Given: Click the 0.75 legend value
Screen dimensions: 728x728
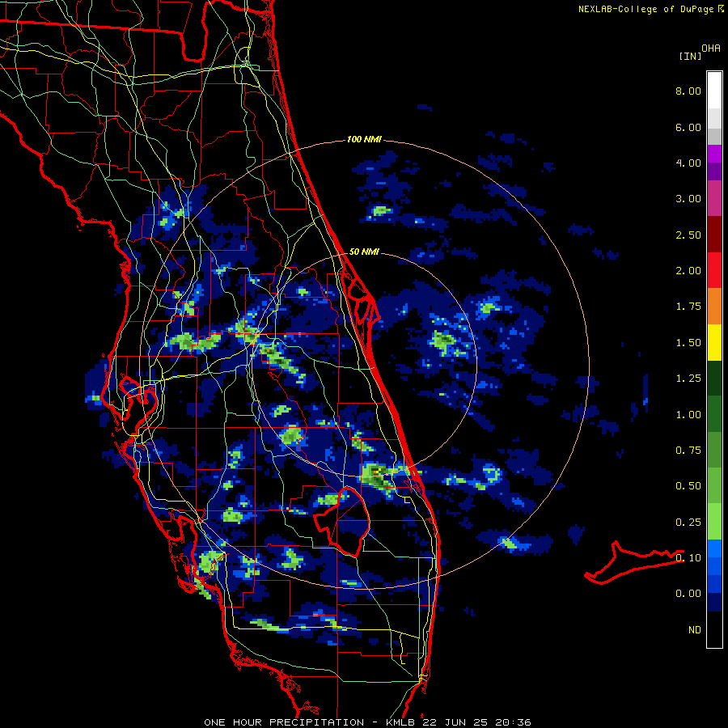Looking at the screenshot, I should tap(688, 451).
